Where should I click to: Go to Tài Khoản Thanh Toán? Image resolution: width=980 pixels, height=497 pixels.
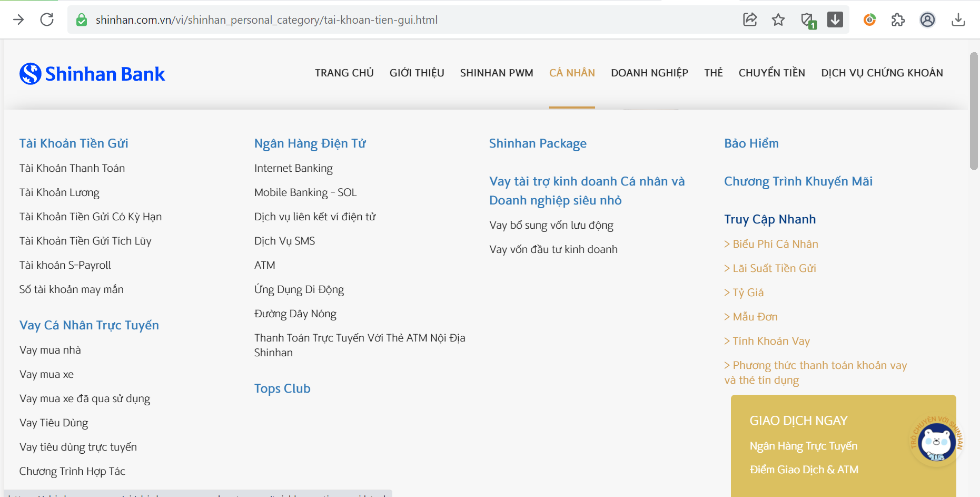(72, 168)
